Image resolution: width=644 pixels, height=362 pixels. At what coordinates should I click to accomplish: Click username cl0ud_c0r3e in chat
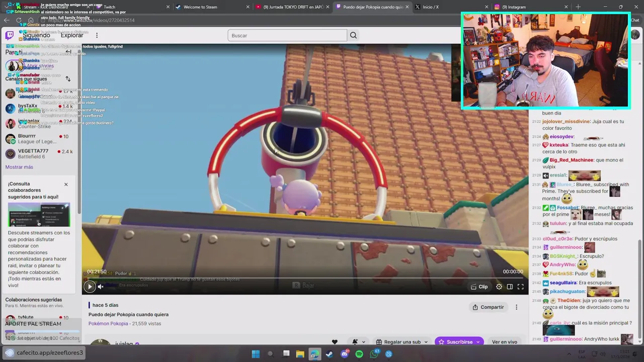(557, 239)
